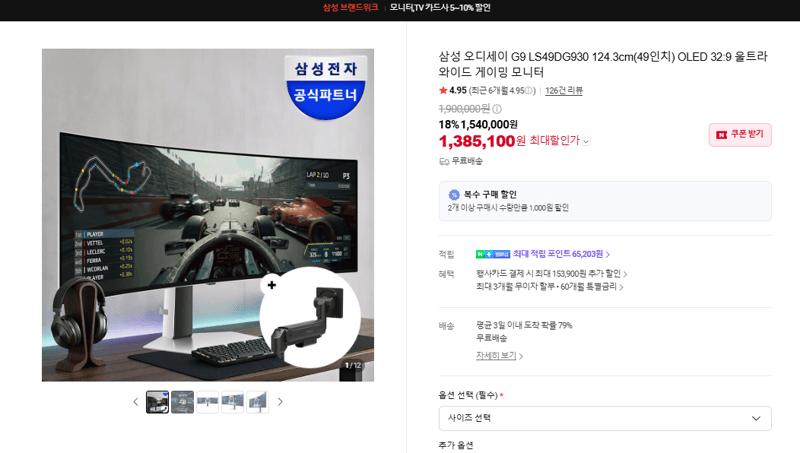This screenshot has height=453, width=800.
Task: Click the red star rating icon
Action: click(443, 90)
